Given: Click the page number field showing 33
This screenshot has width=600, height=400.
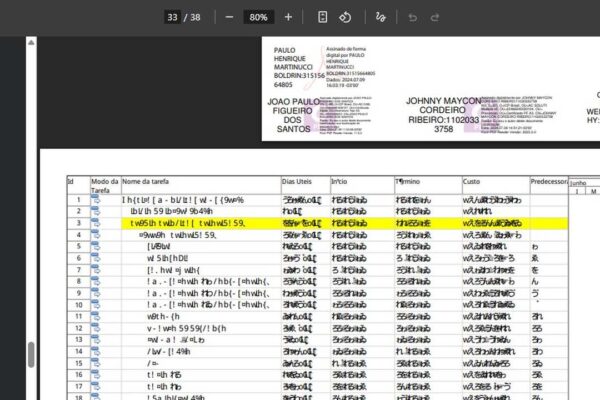Looking at the screenshot, I should (172, 17).
